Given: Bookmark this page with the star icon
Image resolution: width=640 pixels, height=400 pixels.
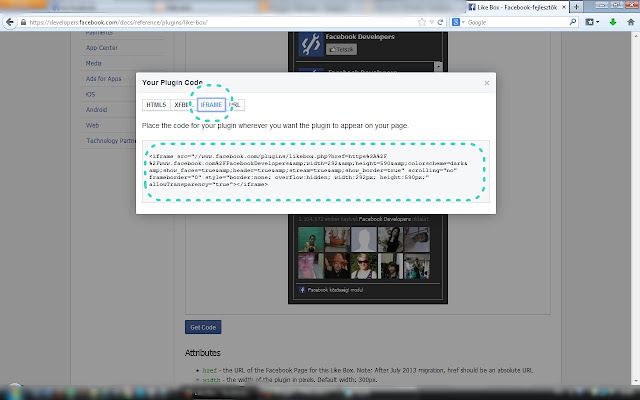Looking at the screenshot, I should point(422,22).
